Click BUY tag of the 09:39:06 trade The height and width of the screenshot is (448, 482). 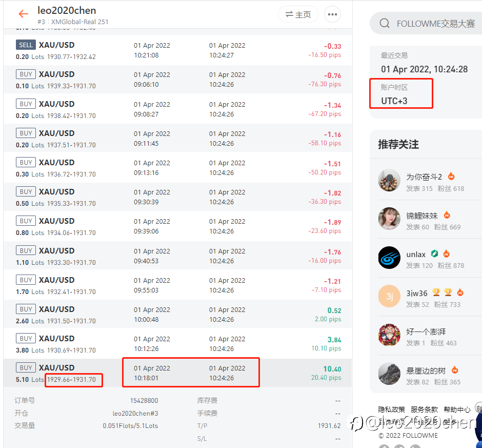[x=26, y=221]
